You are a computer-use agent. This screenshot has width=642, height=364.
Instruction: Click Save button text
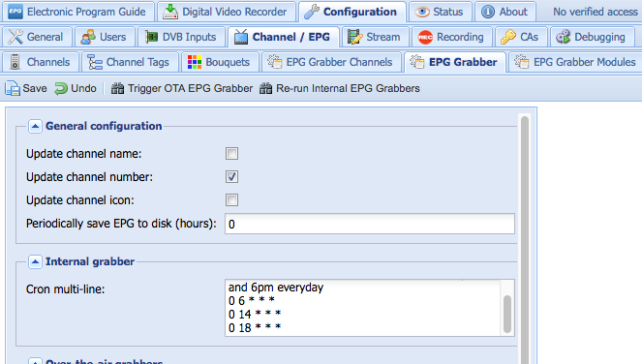[35, 88]
